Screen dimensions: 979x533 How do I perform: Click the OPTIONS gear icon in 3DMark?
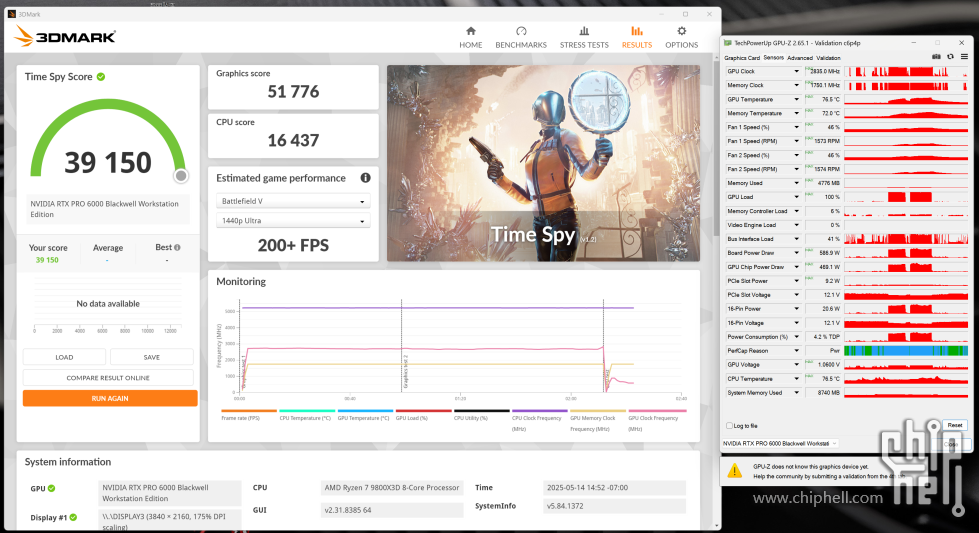tap(681, 31)
